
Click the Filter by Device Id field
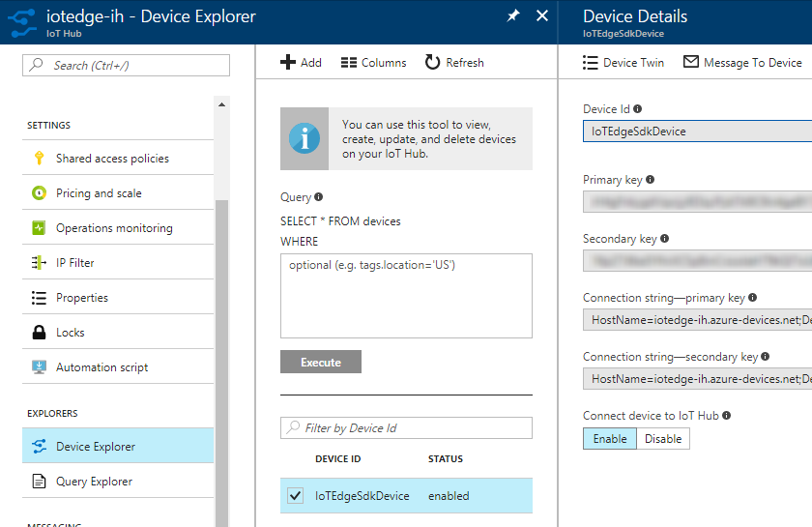click(406, 428)
